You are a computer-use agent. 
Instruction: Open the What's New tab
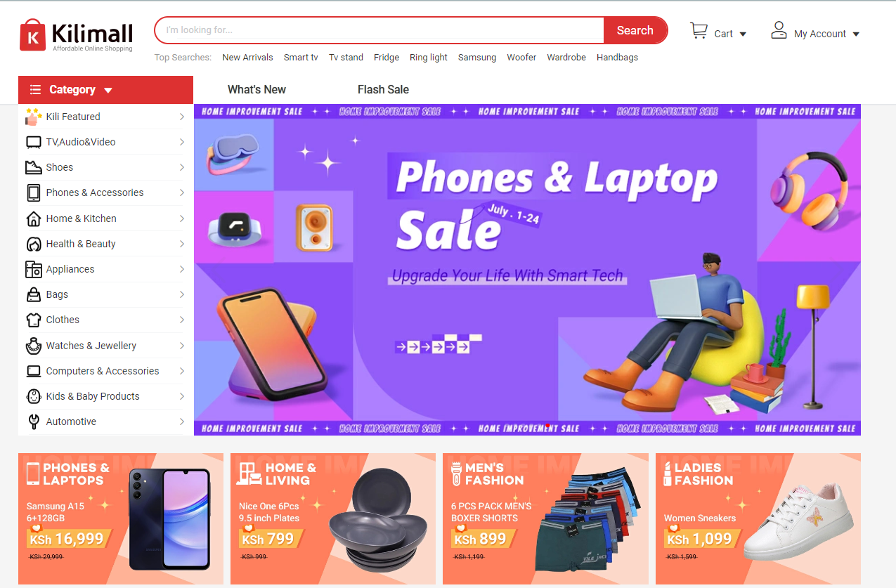click(257, 89)
